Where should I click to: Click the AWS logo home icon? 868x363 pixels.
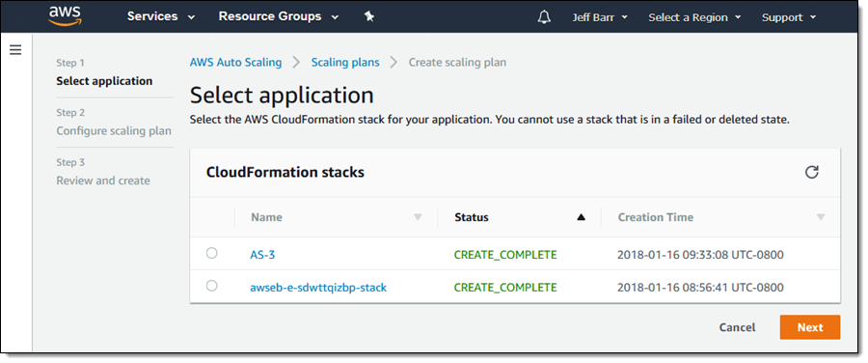click(65, 16)
